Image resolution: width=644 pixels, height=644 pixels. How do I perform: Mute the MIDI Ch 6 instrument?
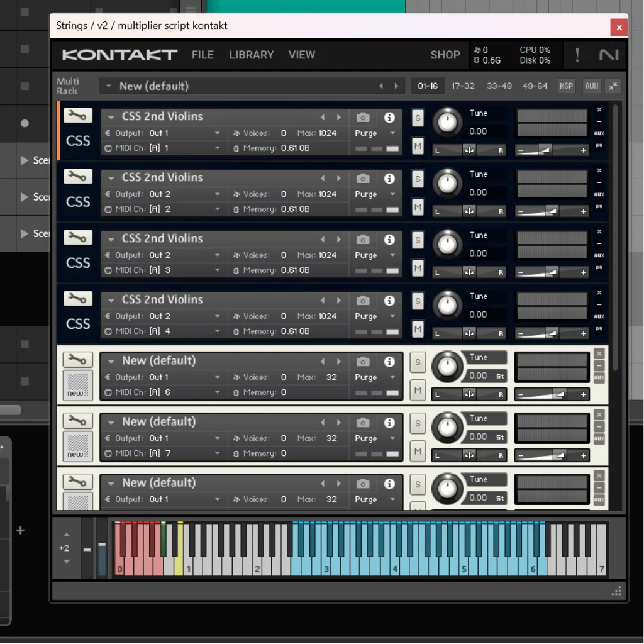(x=418, y=390)
